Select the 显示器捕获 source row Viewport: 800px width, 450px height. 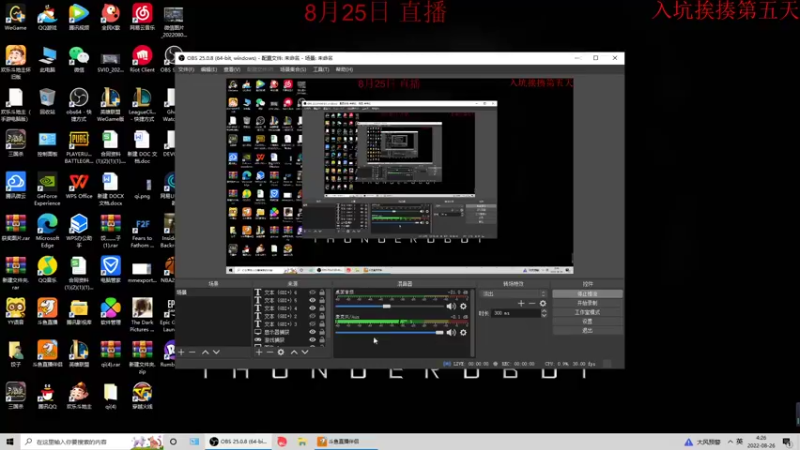pyautogui.click(x=290, y=332)
